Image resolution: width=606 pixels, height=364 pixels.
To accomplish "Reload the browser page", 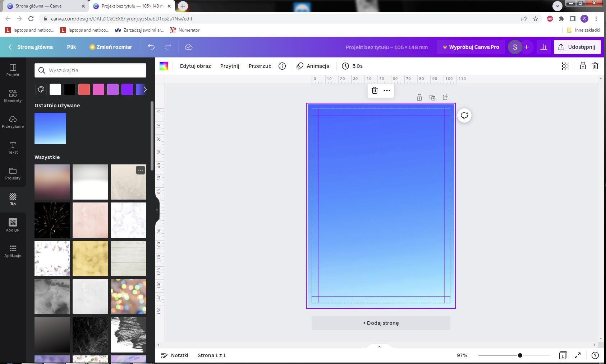I will pos(31,19).
